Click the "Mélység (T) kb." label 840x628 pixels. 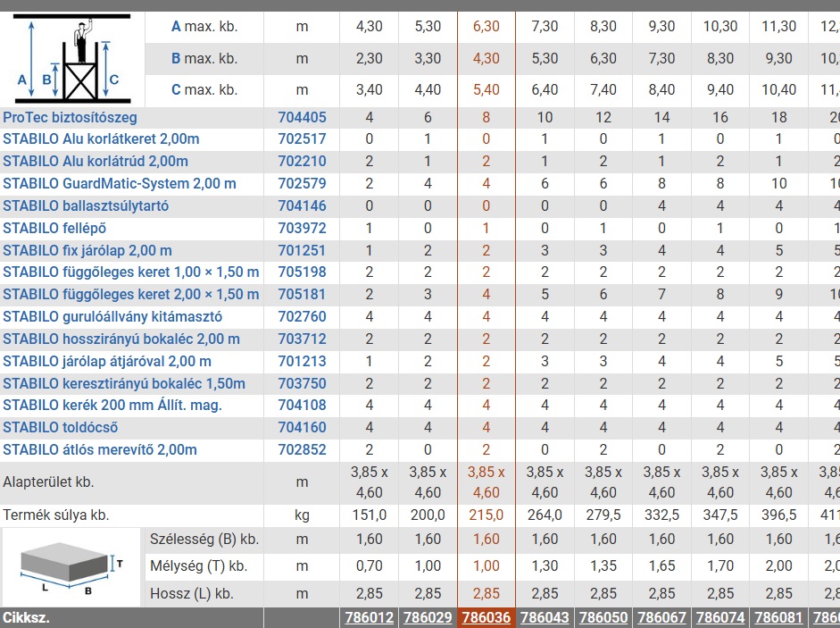tap(199, 565)
